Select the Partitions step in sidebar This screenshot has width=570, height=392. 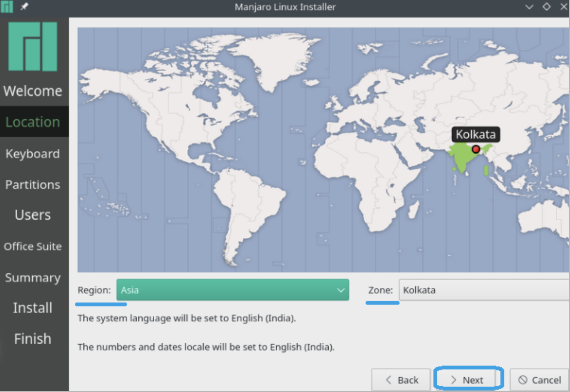[x=33, y=184]
